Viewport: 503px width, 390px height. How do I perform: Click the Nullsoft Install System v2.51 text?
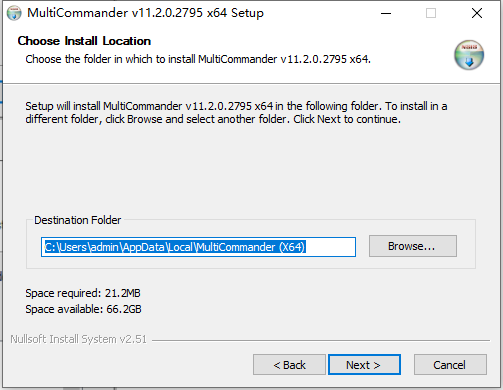pyautogui.click(x=78, y=339)
